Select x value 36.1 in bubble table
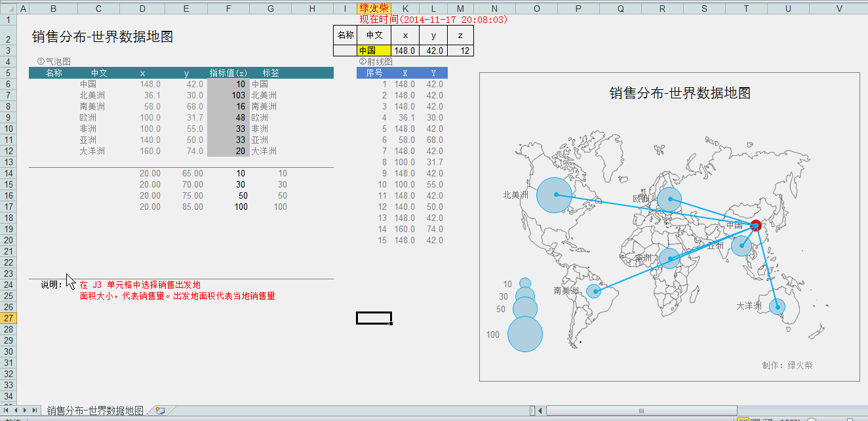The image size is (868, 421). pos(142,95)
